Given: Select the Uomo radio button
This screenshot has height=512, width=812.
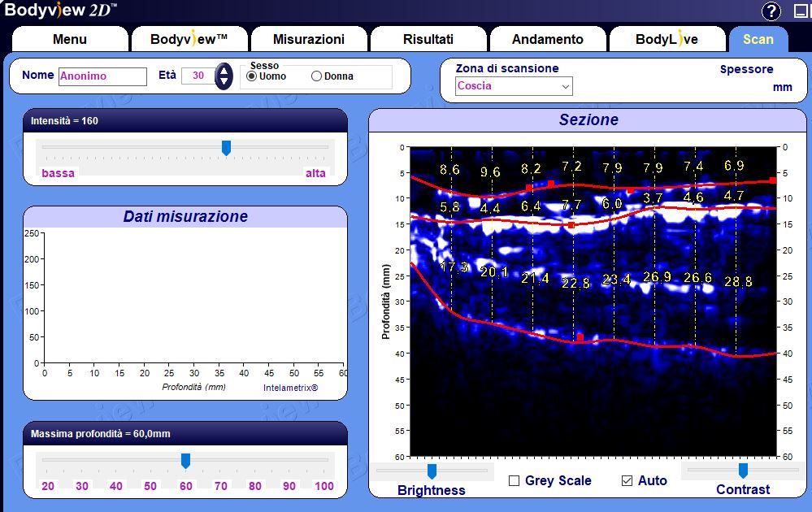Looking at the screenshot, I should tap(252, 76).
